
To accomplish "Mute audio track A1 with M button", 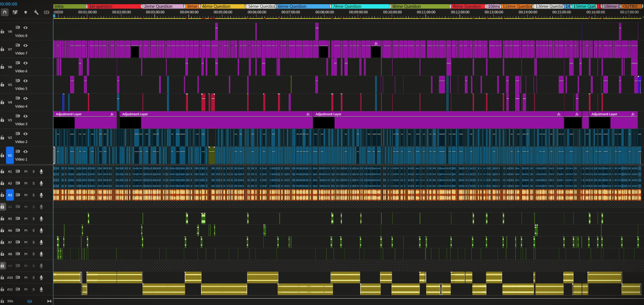I will 26,171.
